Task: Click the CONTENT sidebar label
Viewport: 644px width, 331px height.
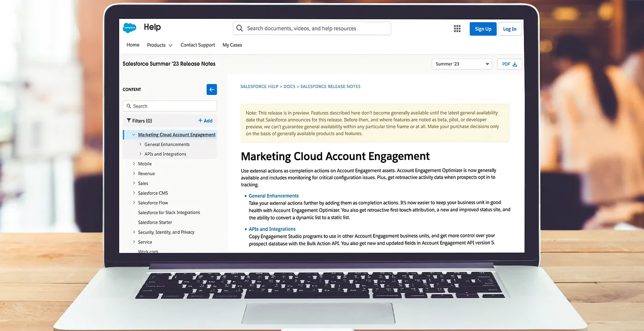Action: (x=132, y=90)
